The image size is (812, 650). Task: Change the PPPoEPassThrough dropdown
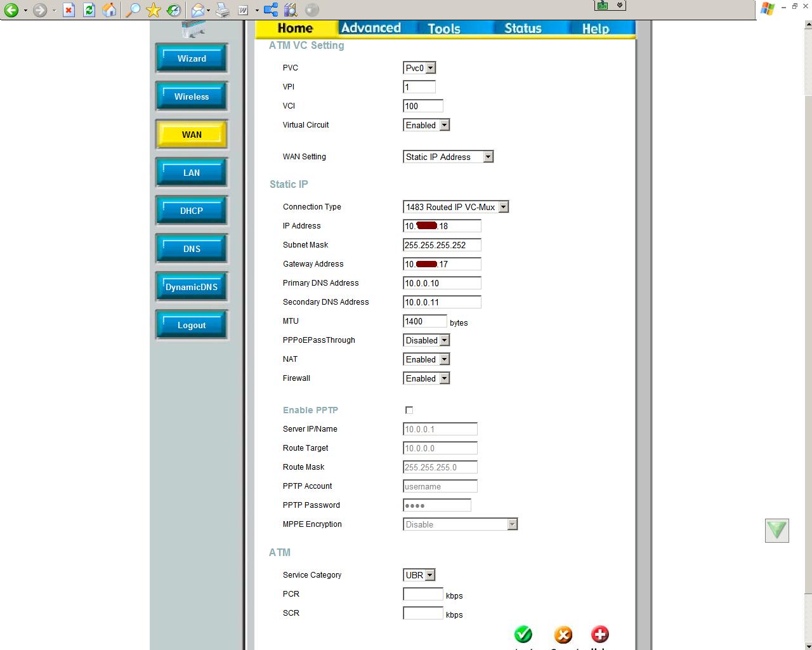click(x=426, y=340)
